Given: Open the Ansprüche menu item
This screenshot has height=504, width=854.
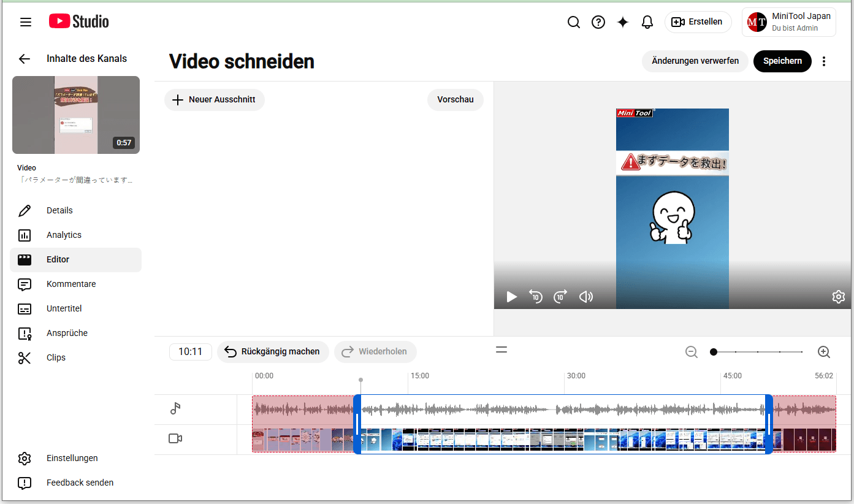Looking at the screenshot, I should 76,334.
